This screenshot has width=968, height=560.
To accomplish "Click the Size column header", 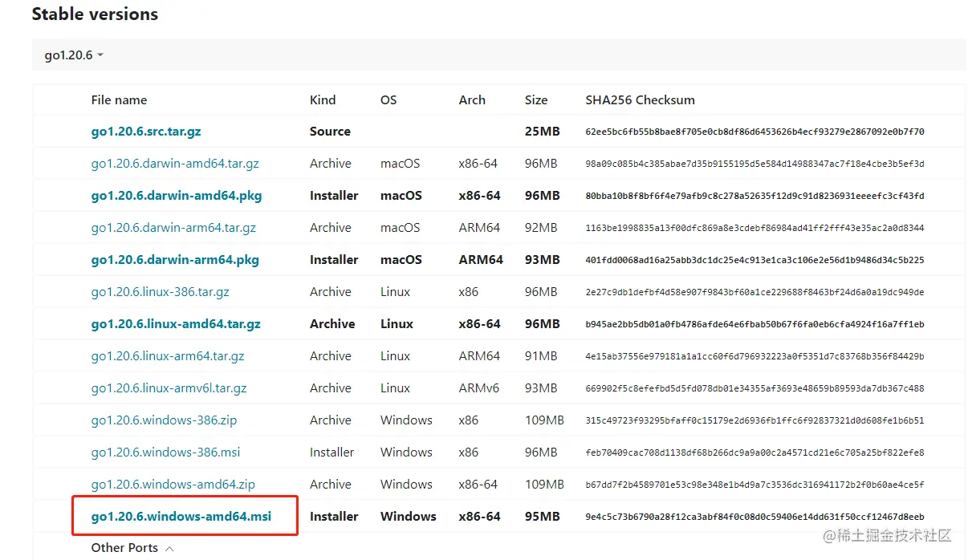I will click(x=536, y=100).
